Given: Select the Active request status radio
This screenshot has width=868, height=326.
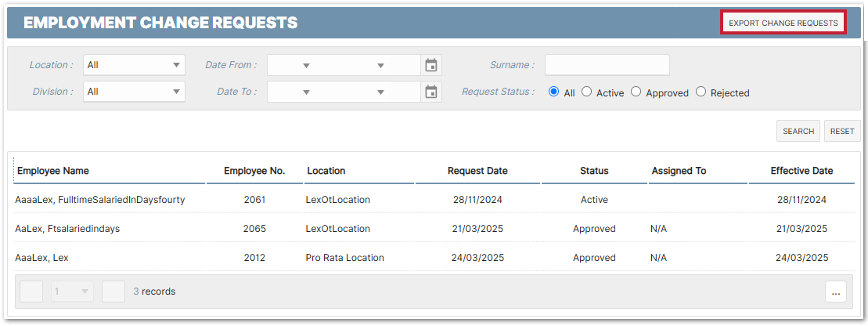Looking at the screenshot, I should pyautogui.click(x=587, y=92).
